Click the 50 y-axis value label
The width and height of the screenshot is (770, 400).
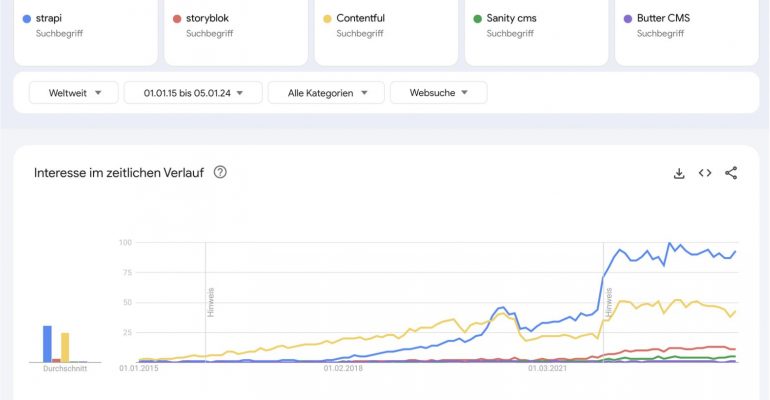(x=127, y=302)
